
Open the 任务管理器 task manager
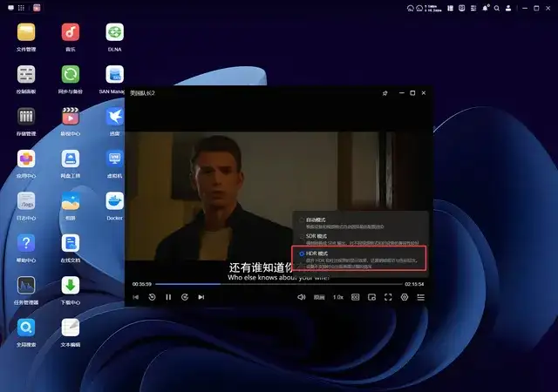pos(26,286)
